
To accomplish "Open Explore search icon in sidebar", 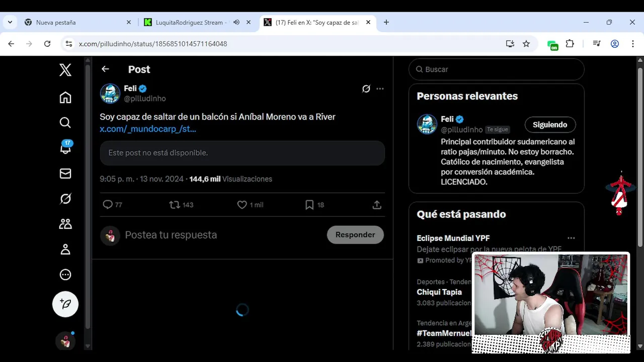I will point(65,123).
